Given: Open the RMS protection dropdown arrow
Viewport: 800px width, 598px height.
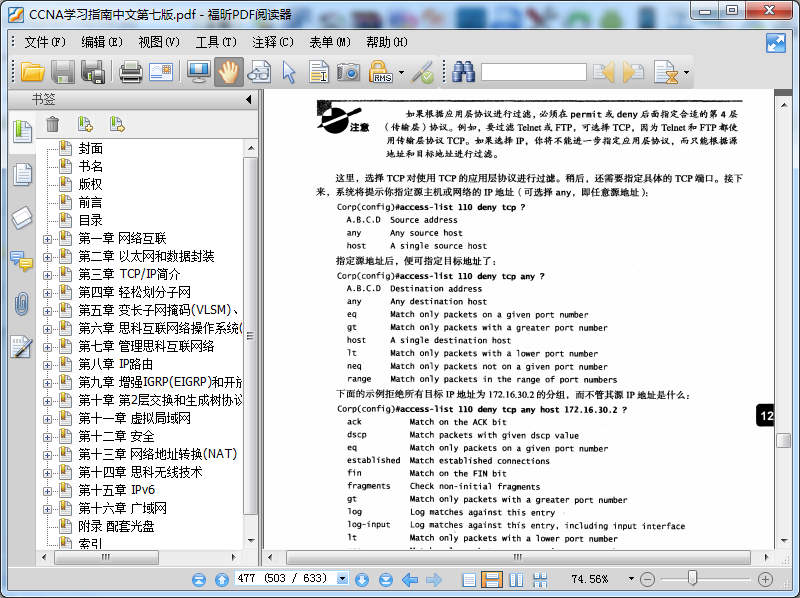Looking at the screenshot, I should 402,72.
